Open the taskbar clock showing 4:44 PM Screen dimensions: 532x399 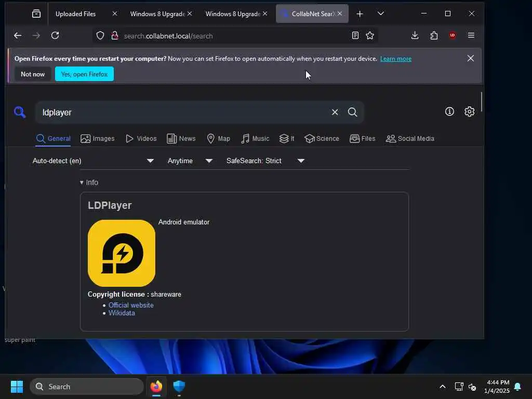497,387
